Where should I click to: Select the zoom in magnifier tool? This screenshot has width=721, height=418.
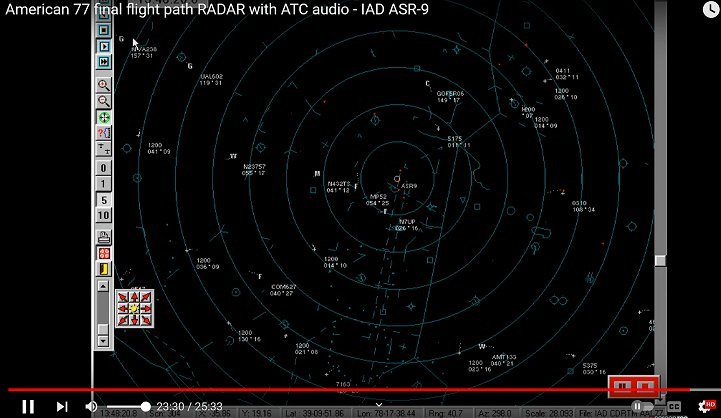click(104, 85)
